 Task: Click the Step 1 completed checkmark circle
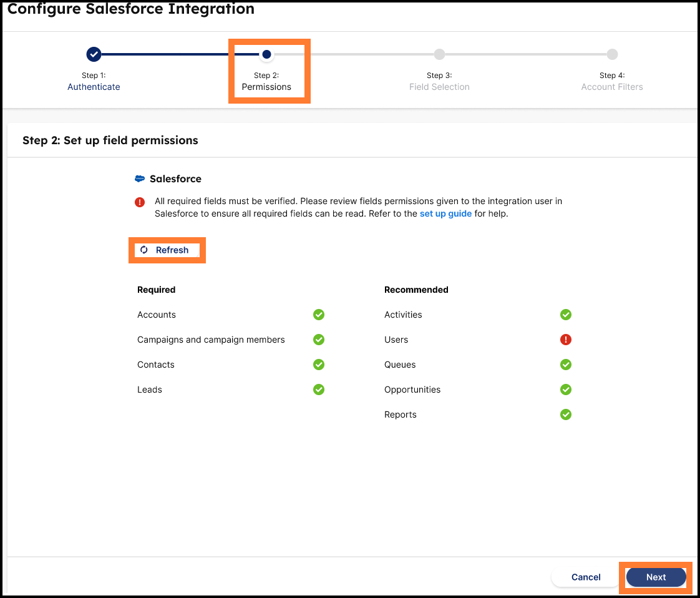point(94,54)
